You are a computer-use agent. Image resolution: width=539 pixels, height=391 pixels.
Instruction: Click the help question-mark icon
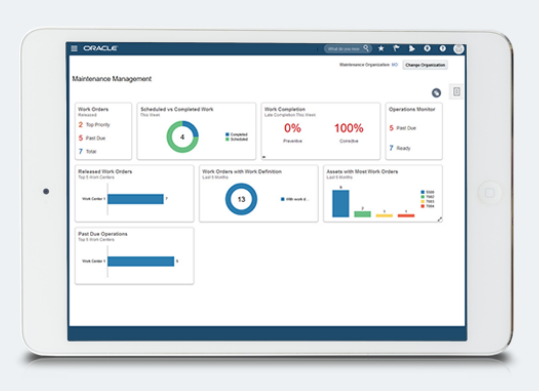coord(443,48)
